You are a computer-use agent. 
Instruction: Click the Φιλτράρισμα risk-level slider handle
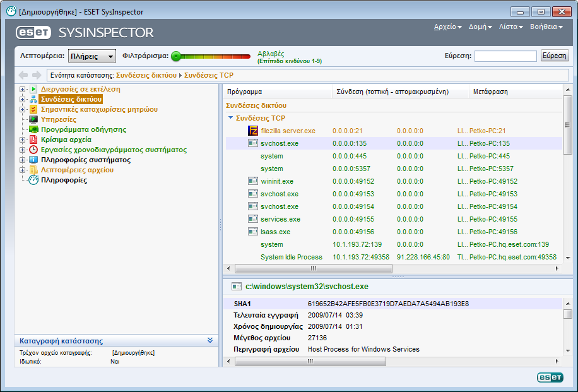tap(176, 56)
